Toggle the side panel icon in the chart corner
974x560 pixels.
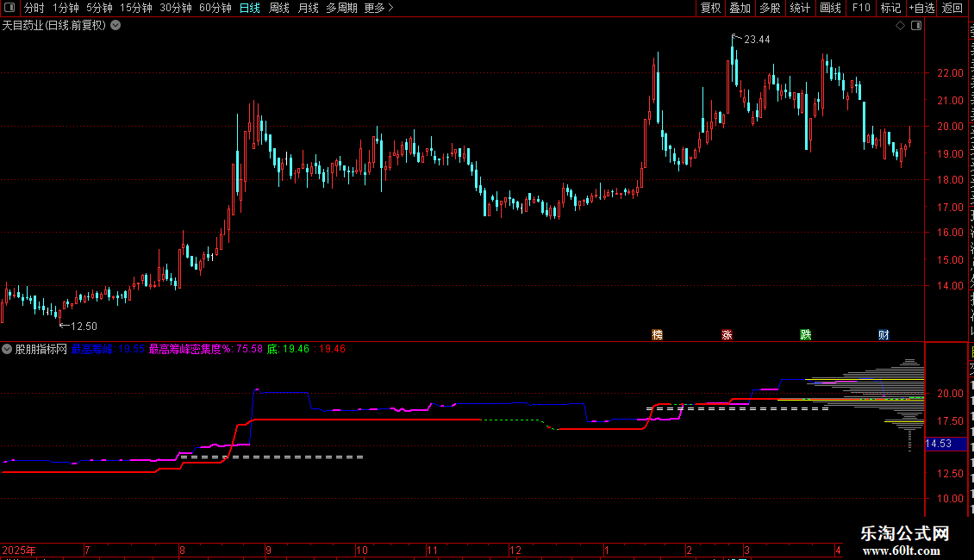(916, 26)
